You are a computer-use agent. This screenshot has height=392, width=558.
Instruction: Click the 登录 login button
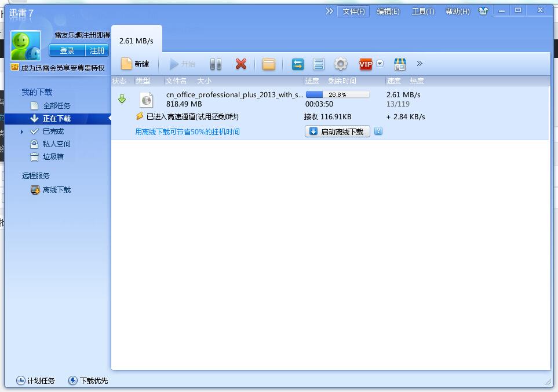[x=67, y=50]
